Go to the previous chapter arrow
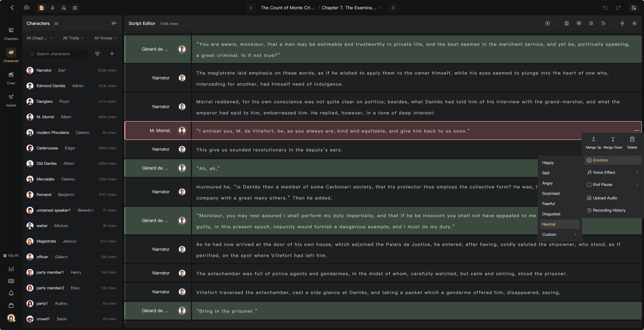 click(x=251, y=8)
